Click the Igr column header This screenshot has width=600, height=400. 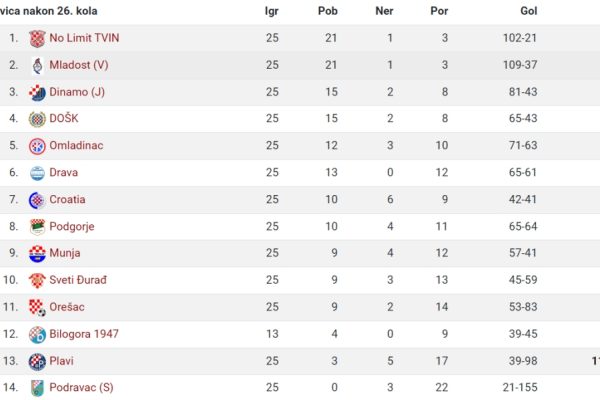point(271,11)
